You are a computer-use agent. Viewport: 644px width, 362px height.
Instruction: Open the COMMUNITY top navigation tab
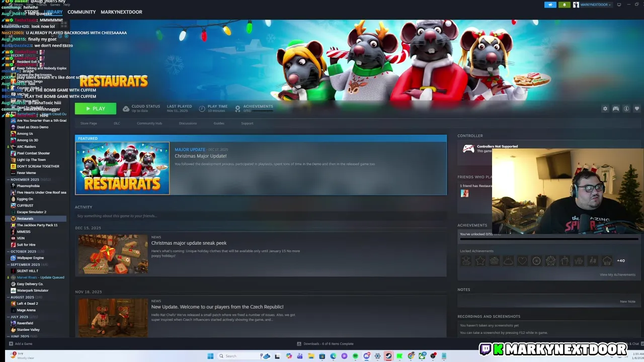point(82,12)
